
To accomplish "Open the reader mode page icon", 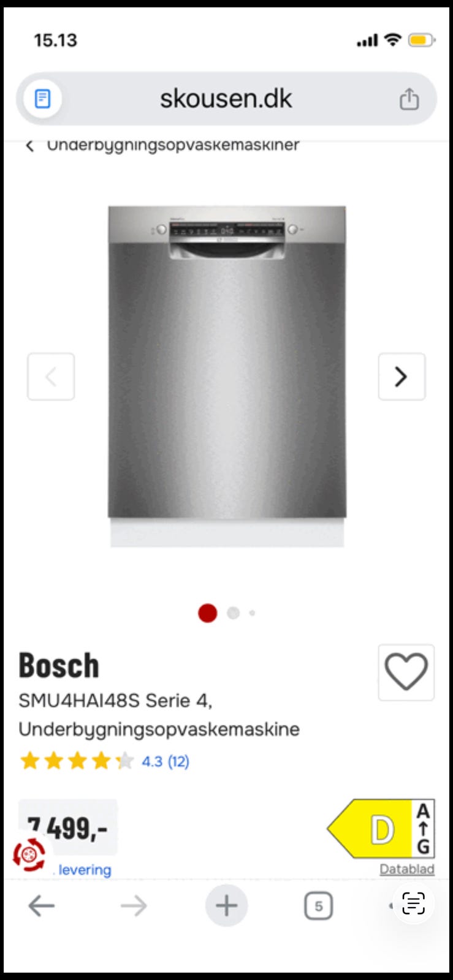I will [42, 98].
